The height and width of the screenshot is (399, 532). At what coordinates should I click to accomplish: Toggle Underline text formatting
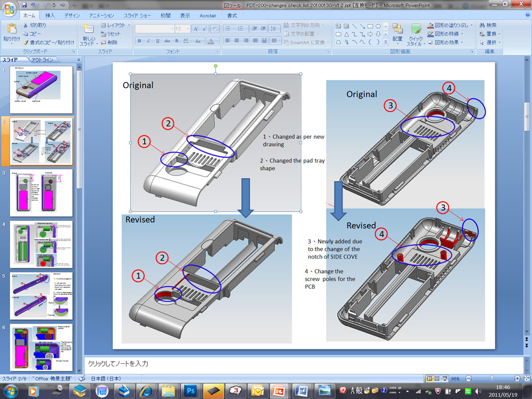(x=158, y=41)
